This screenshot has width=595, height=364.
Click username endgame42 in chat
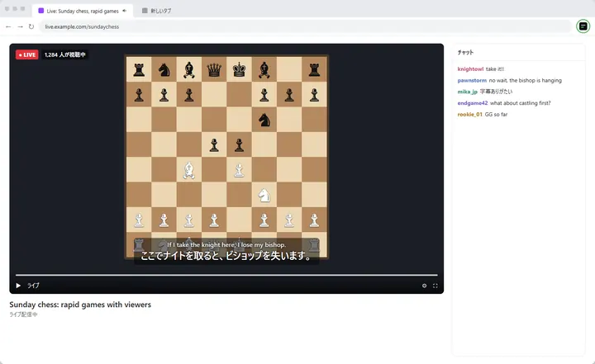point(473,103)
